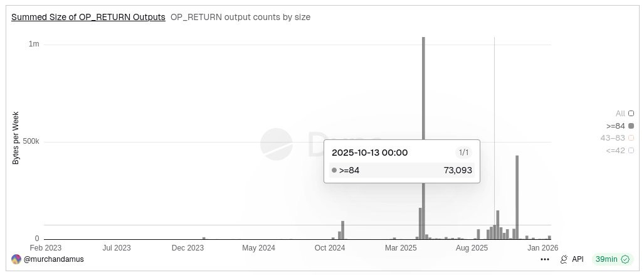Click the 39min data freshness badge
The width and height of the screenshot is (644, 275).
613,259
